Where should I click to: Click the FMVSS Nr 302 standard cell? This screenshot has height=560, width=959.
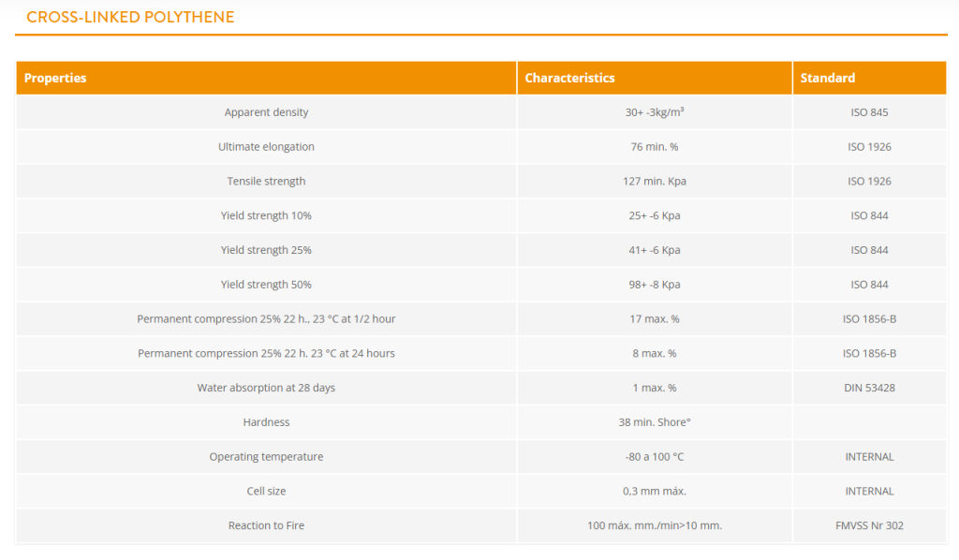pos(869,525)
